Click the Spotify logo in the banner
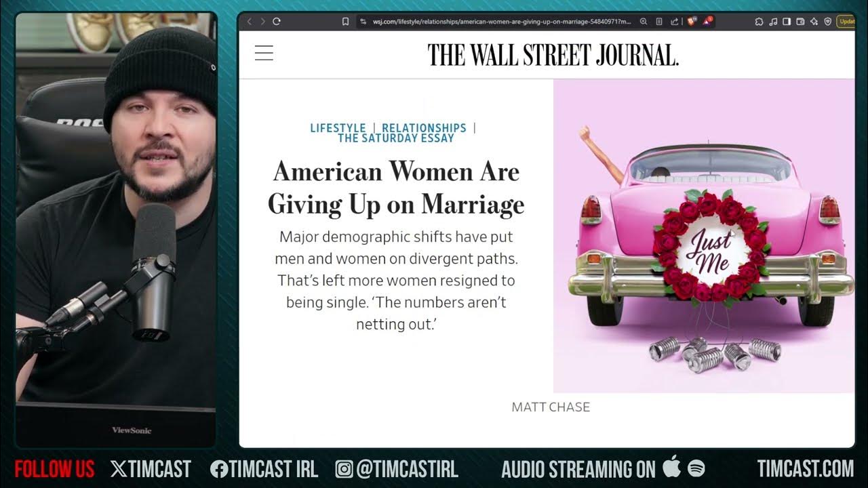The image size is (868, 488). [696, 468]
